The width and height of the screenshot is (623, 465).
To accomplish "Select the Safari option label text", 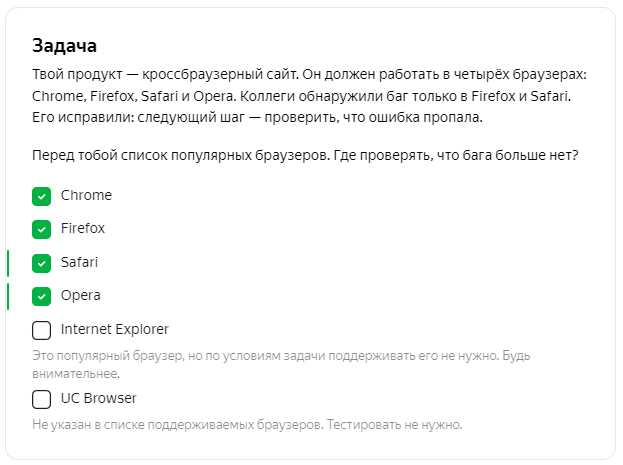I will coord(79,262).
